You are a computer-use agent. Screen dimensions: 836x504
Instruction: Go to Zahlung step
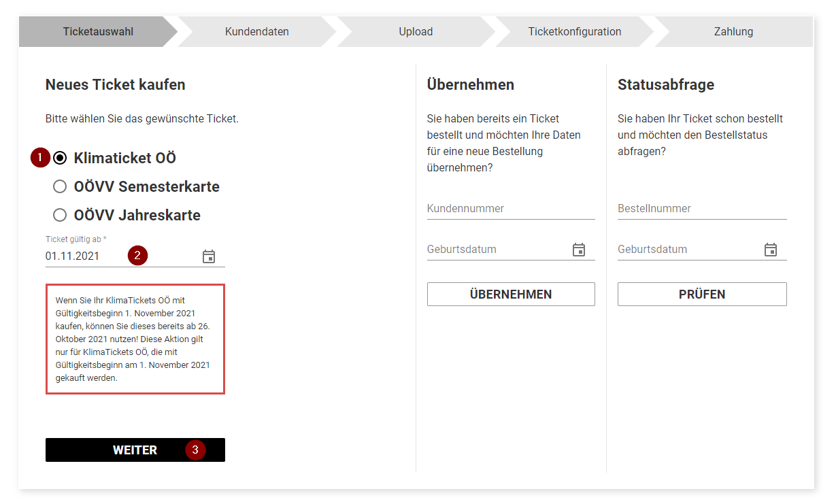(733, 31)
